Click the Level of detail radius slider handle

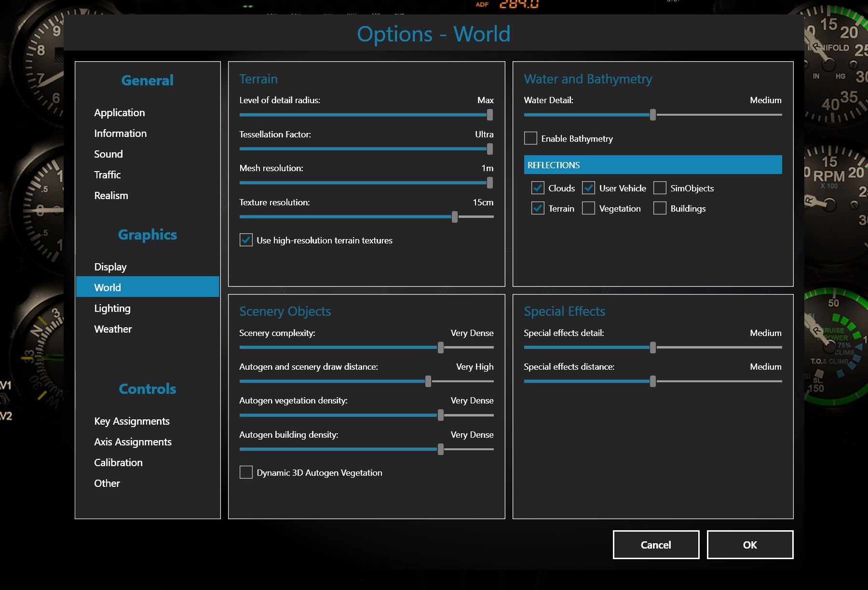490,115
